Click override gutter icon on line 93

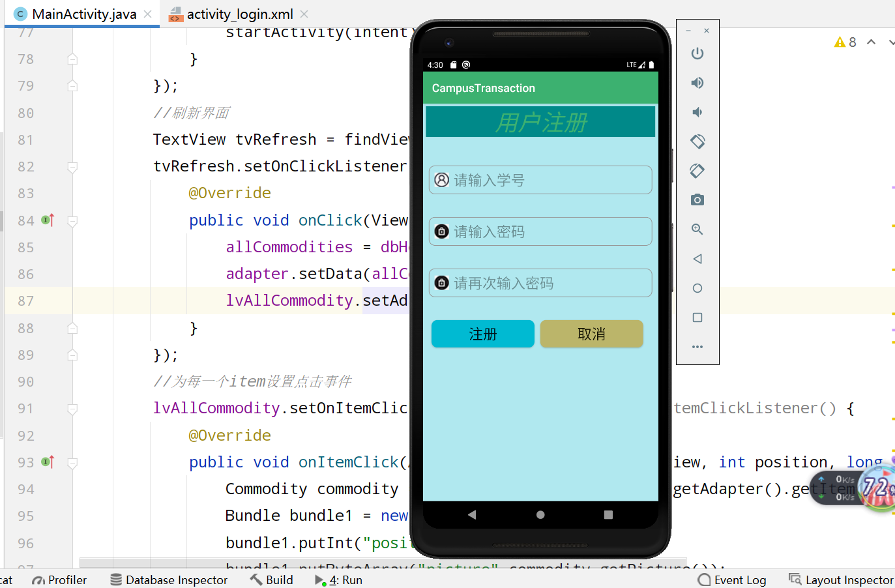point(48,462)
